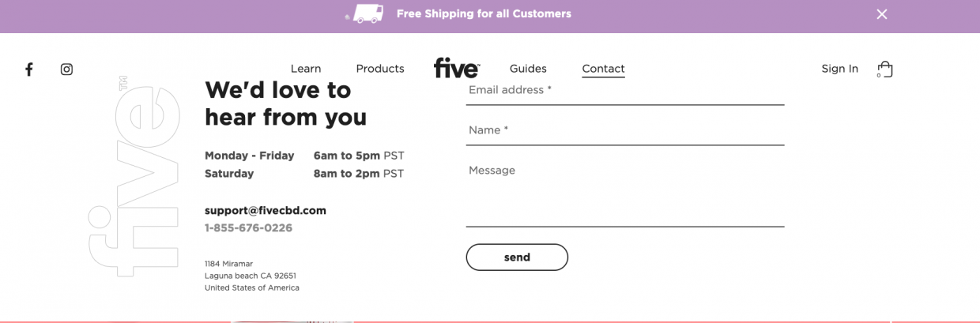The height and width of the screenshot is (323, 980).
Task: Open the Instagram social icon
Action: [66, 69]
